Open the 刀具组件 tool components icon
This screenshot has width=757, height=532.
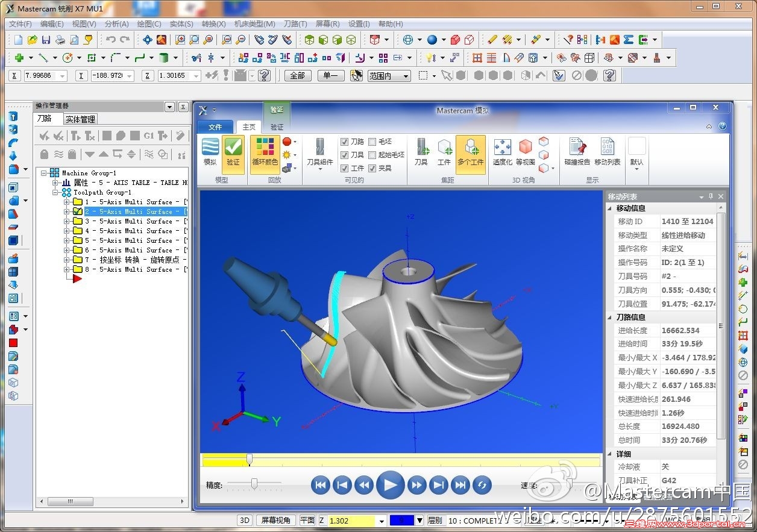tap(319, 153)
